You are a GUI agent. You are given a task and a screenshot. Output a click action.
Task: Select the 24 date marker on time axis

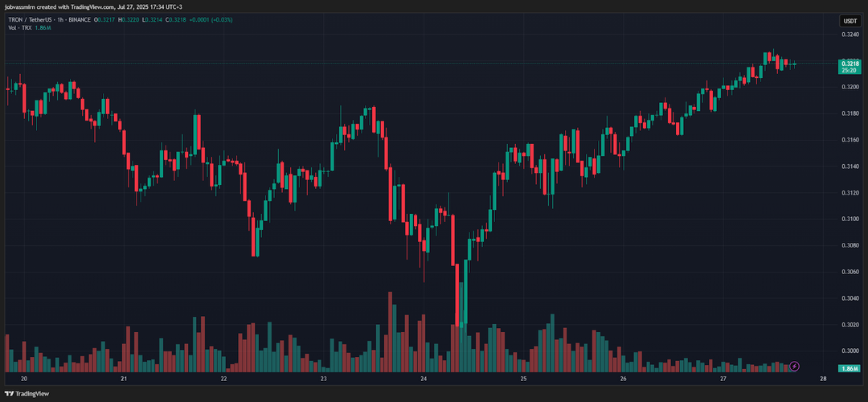[424, 379]
